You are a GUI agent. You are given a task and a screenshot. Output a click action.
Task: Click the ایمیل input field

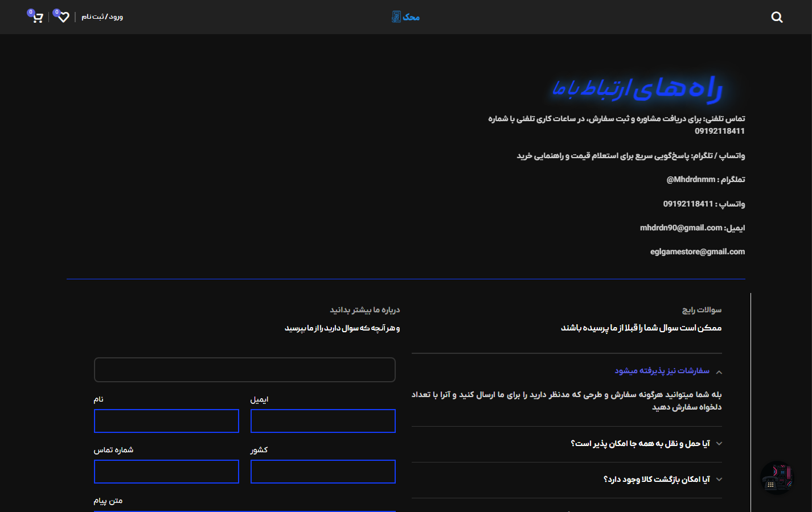click(323, 421)
